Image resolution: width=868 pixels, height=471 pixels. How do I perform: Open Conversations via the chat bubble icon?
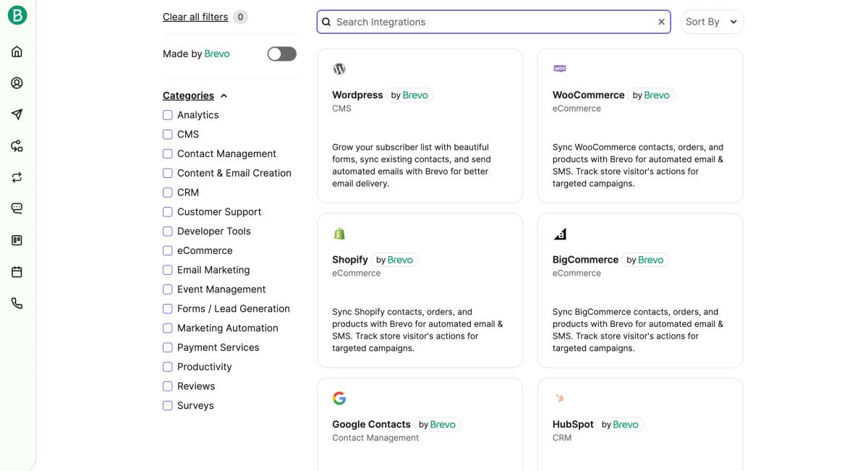tap(17, 208)
